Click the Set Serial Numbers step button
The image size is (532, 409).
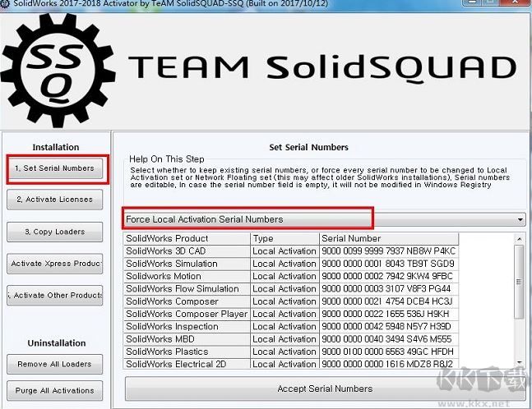coord(54,168)
